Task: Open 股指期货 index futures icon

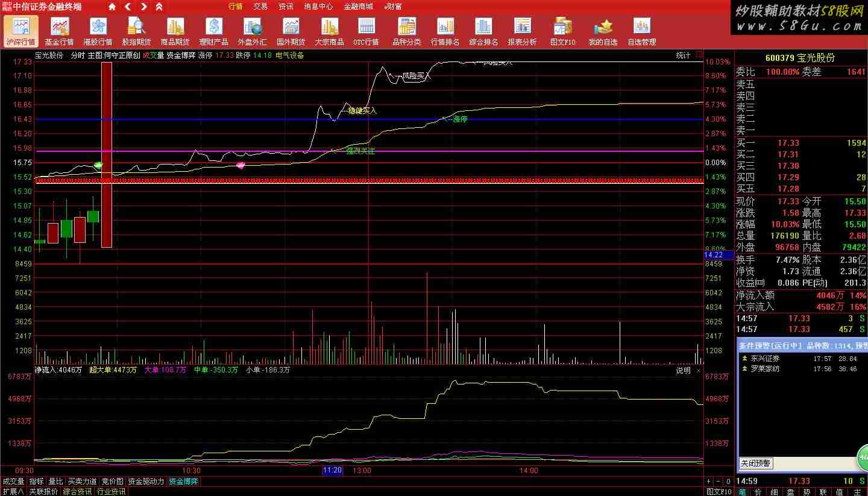Action: tap(136, 31)
